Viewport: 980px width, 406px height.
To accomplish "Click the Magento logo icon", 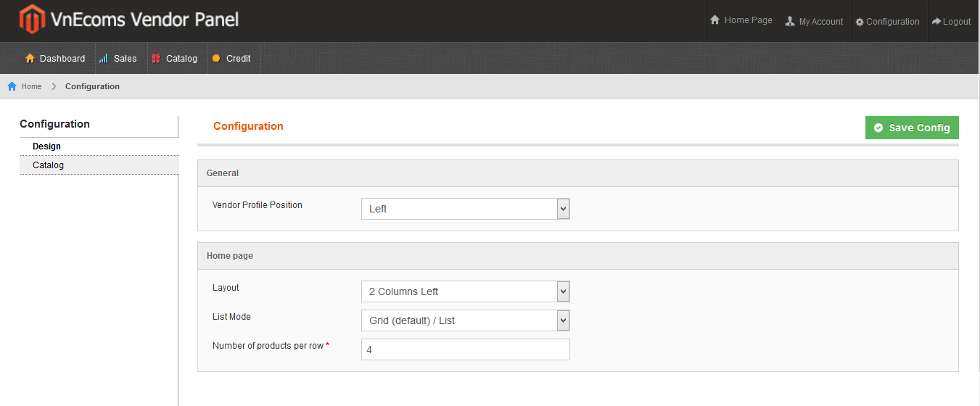I will point(31,20).
